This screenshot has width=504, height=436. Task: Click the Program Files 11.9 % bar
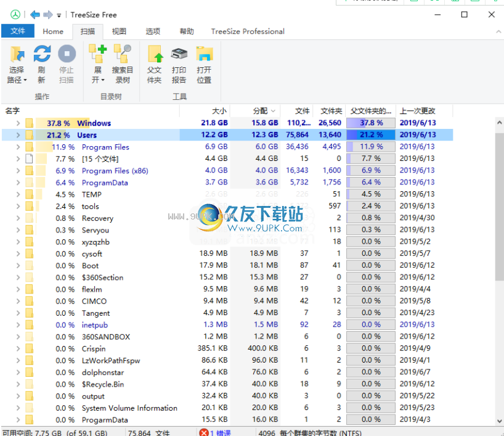point(371,147)
